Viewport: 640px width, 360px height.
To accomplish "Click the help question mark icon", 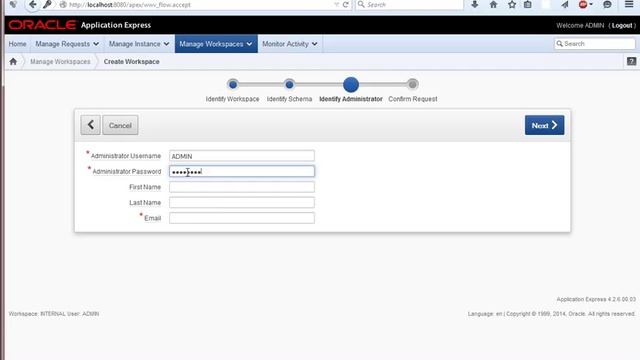I will (x=631, y=61).
